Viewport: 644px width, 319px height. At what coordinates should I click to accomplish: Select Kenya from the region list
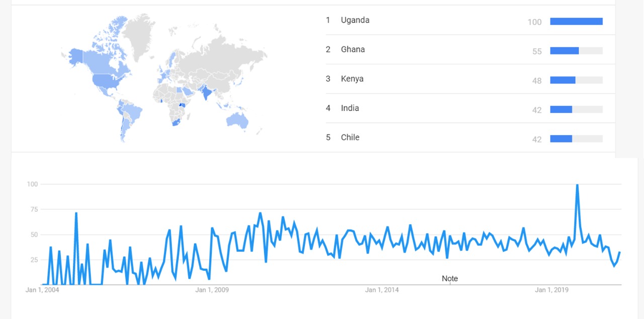click(x=352, y=78)
